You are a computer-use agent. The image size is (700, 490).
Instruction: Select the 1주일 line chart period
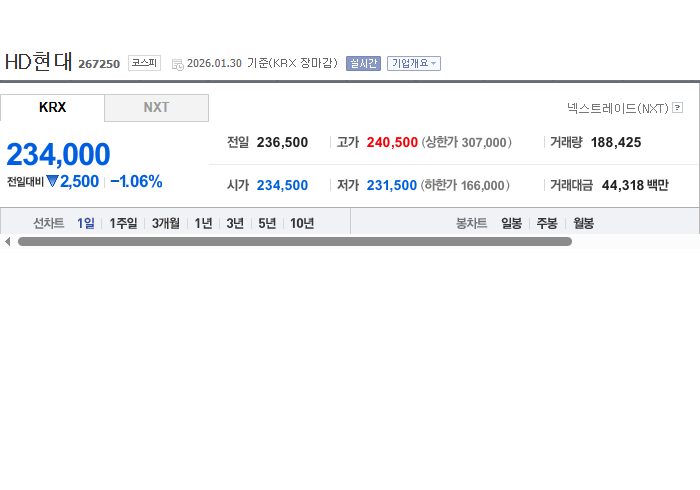click(123, 223)
